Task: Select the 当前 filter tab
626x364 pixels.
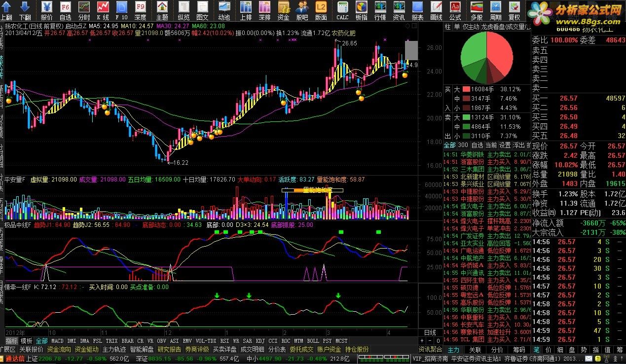Action: click(491, 146)
